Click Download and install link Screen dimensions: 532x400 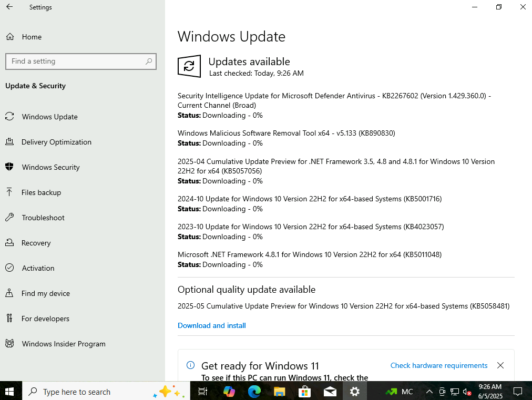tap(212, 325)
